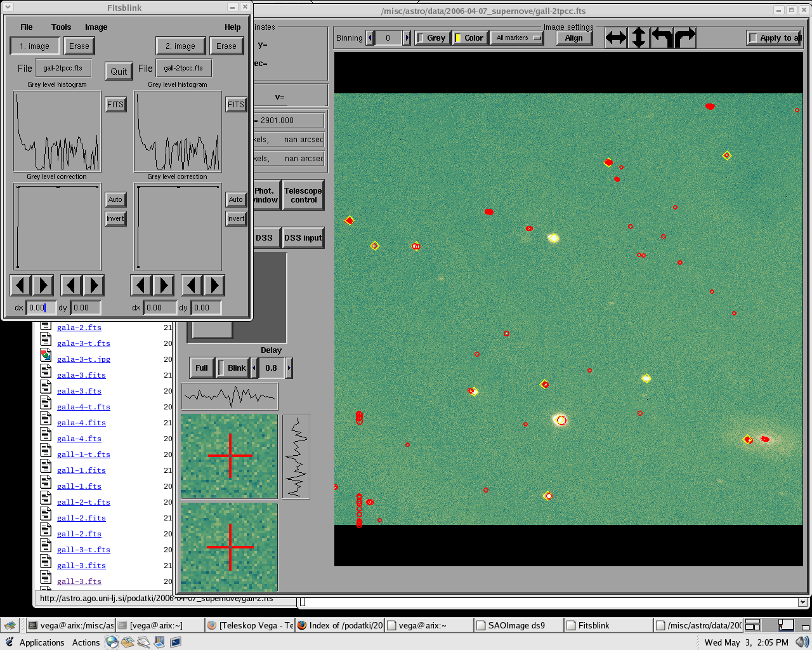Open the gala-3-t.jpg link
Screen dimensions: 812x650
tap(84, 359)
